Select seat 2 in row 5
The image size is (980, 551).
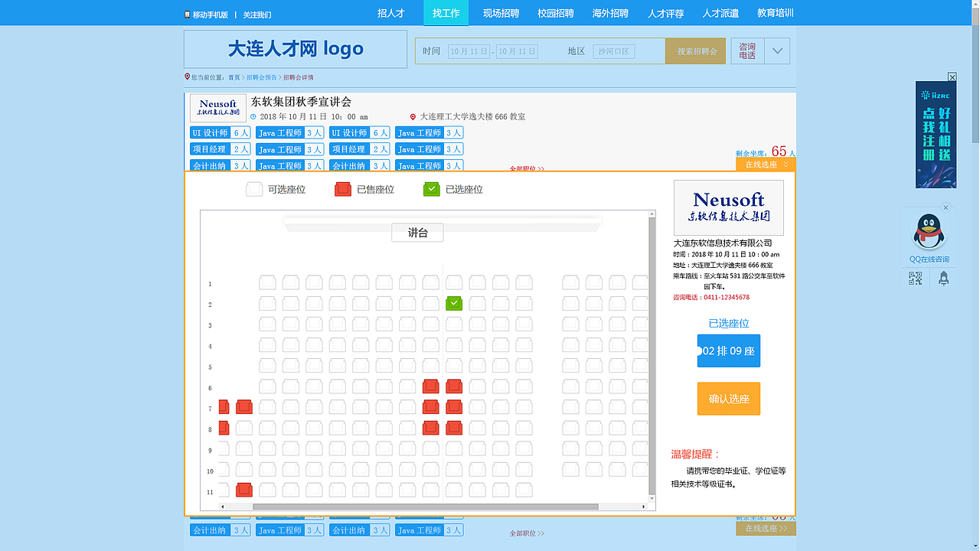290,365
